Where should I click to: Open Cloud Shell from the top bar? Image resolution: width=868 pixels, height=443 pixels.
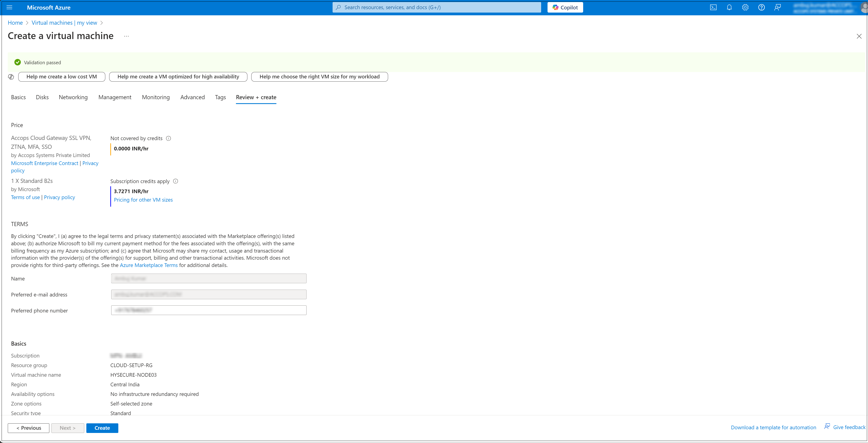point(713,7)
